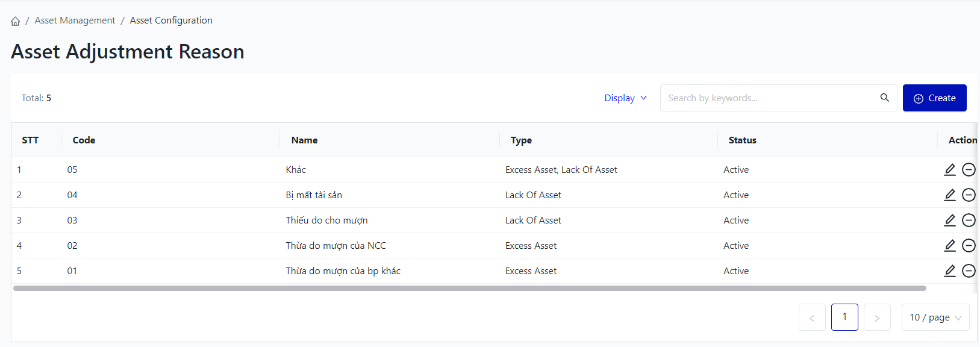Focus the Search by keywords field
The width and height of the screenshot is (980, 347).
point(768,98)
